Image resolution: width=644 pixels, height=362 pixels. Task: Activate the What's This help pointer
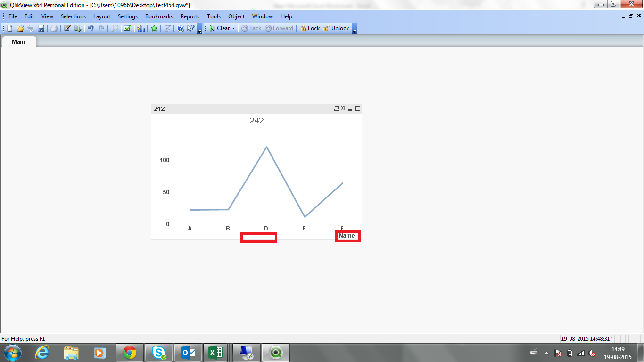[x=191, y=28]
